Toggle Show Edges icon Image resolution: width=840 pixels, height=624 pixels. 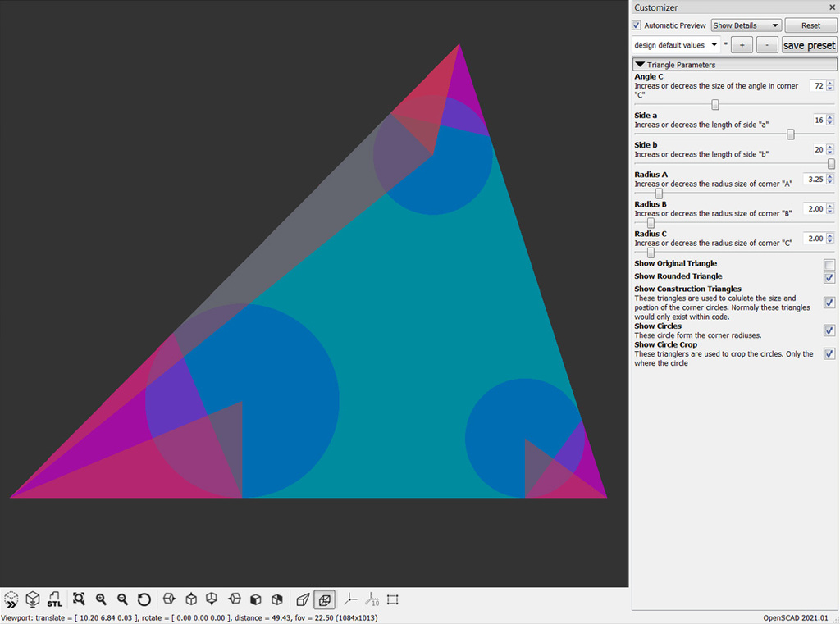pyautogui.click(x=393, y=599)
